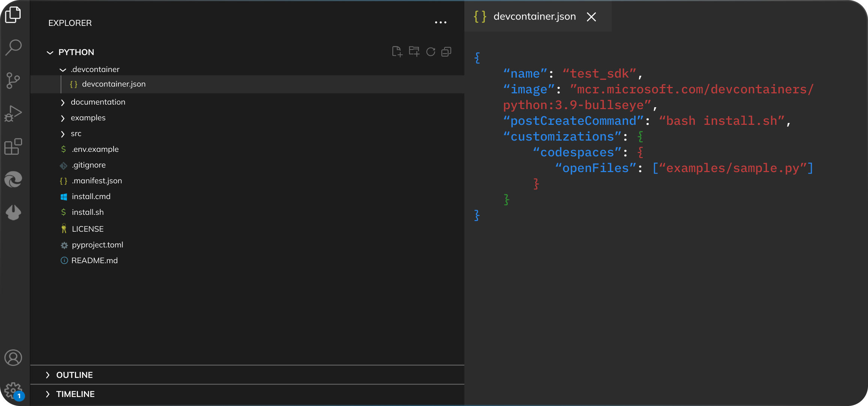
Task: Open README.md from the explorer
Action: (94, 261)
